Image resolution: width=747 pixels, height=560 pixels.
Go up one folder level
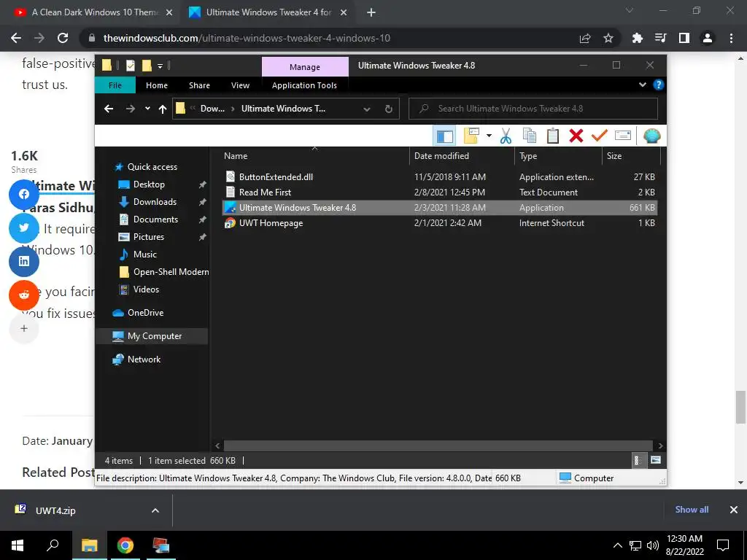[163, 109]
